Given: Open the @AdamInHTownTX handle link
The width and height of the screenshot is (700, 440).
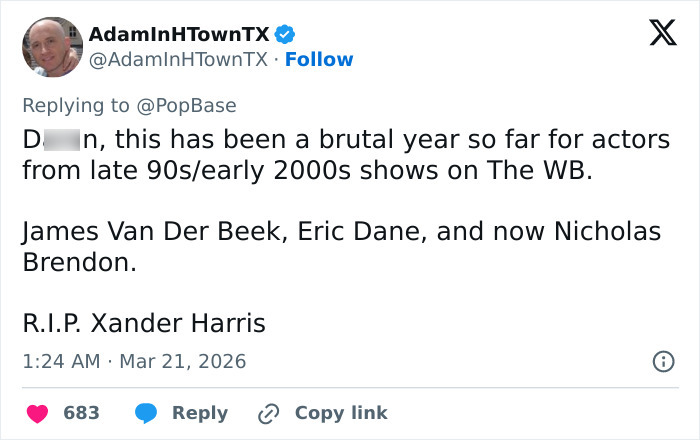Looking at the screenshot, I should click(178, 60).
